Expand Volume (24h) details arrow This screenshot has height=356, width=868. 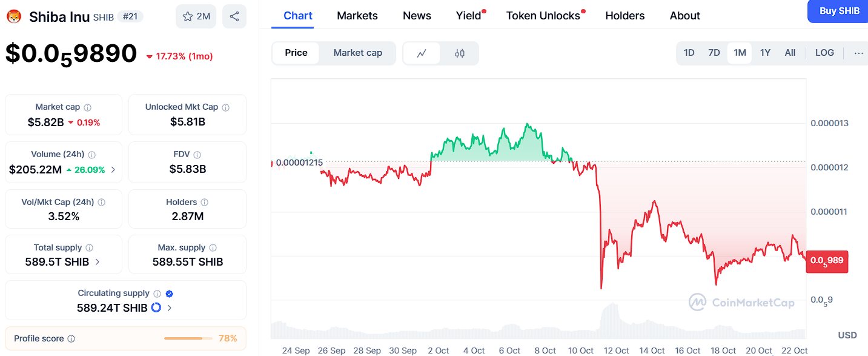113,170
